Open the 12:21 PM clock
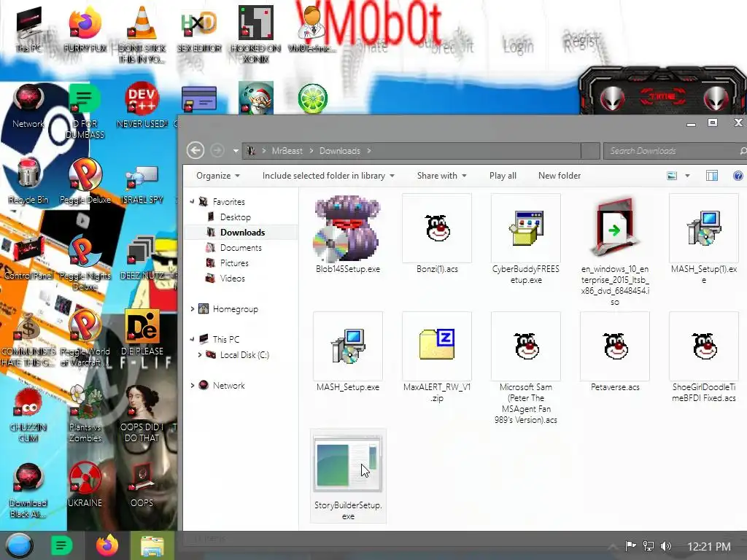The width and height of the screenshot is (747, 560). click(x=709, y=547)
